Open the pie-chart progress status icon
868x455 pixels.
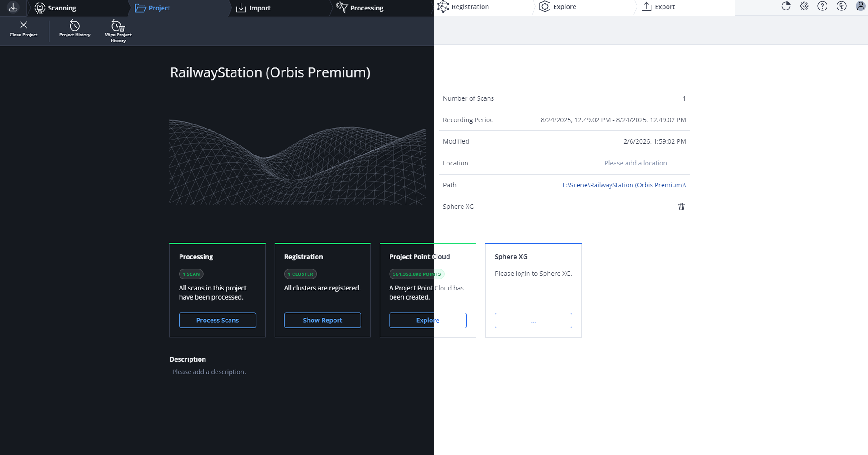786,6
